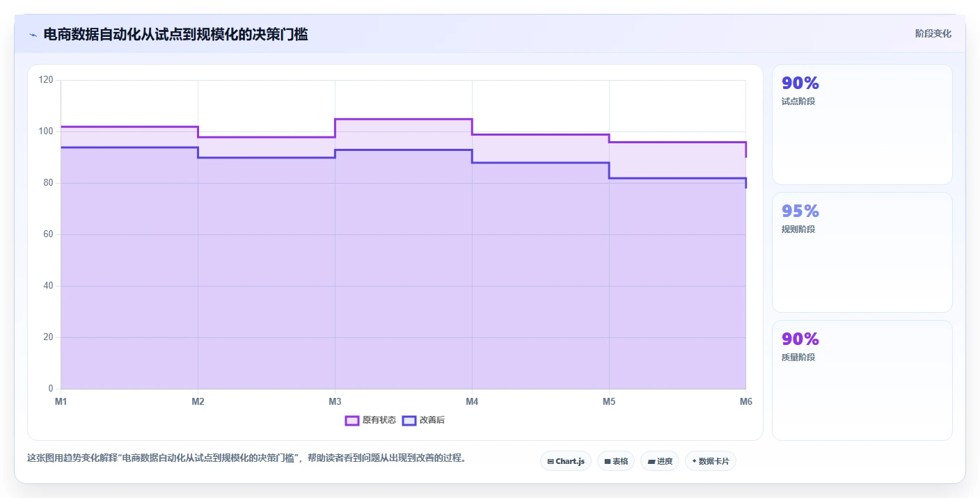Click the M4 axis label

(472, 401)
